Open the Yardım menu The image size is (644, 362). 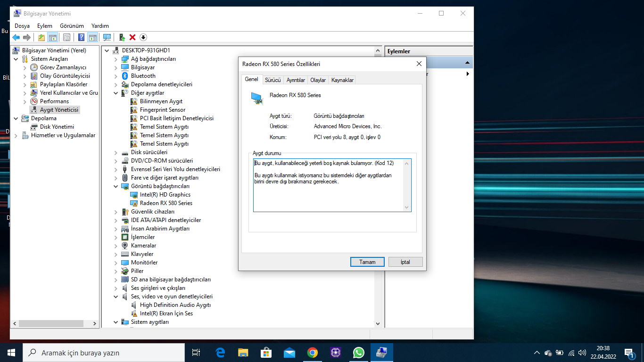pyautogui.click(x=100, y=26)
